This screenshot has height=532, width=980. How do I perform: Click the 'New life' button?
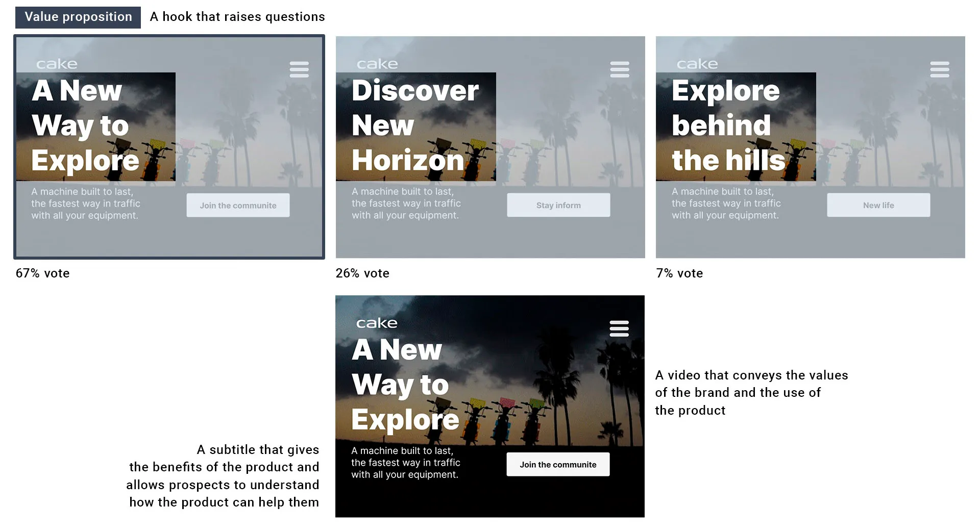coord(878,205)
